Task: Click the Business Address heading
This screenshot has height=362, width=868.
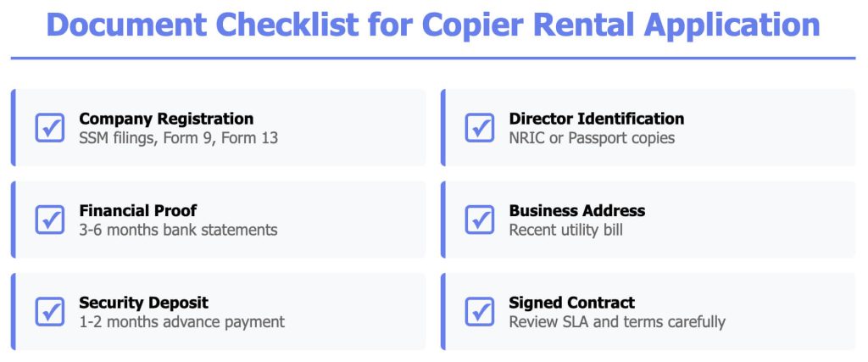Action: tap(576, 210)
